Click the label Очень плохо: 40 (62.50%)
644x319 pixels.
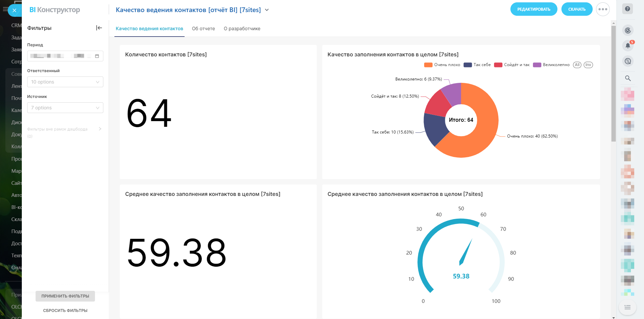[x=532, y=136]
